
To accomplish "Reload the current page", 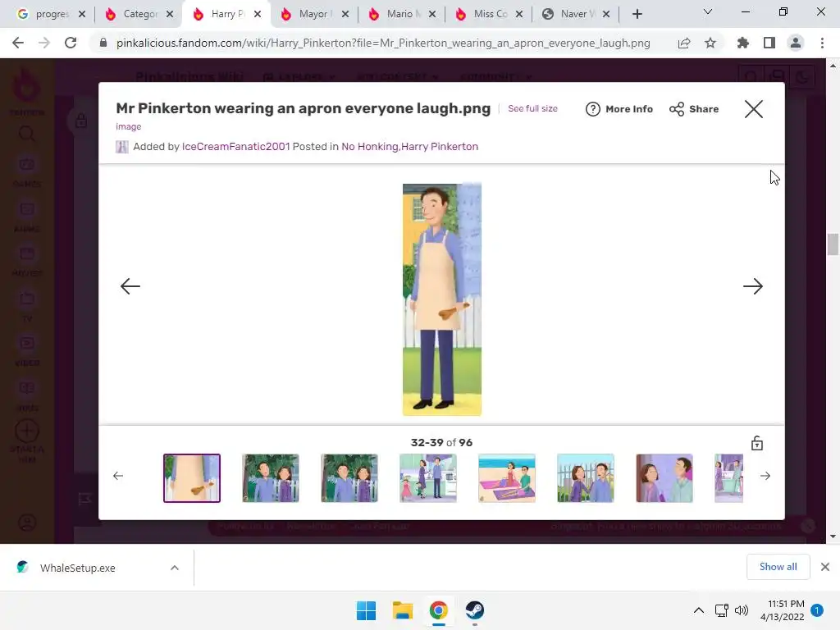I will [x=71, y=43].
